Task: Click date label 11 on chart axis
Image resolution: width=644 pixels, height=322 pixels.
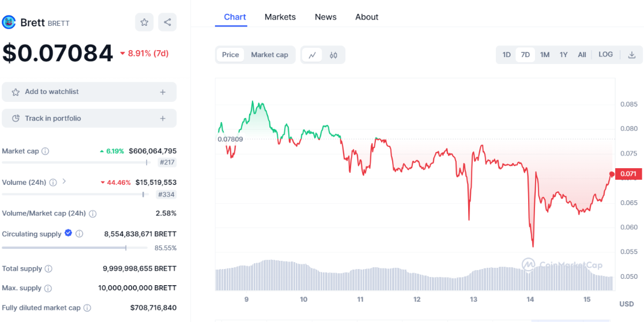Action: (x=360, y=300)
